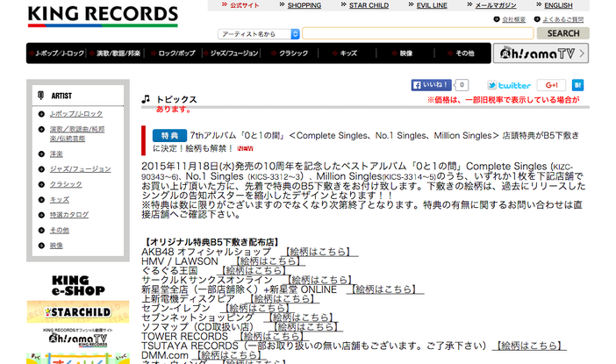Image resolution: width=616 pixels, height=364 pixels.
Task: Open sidebar その他 artist link
Action: coord(60,230)
